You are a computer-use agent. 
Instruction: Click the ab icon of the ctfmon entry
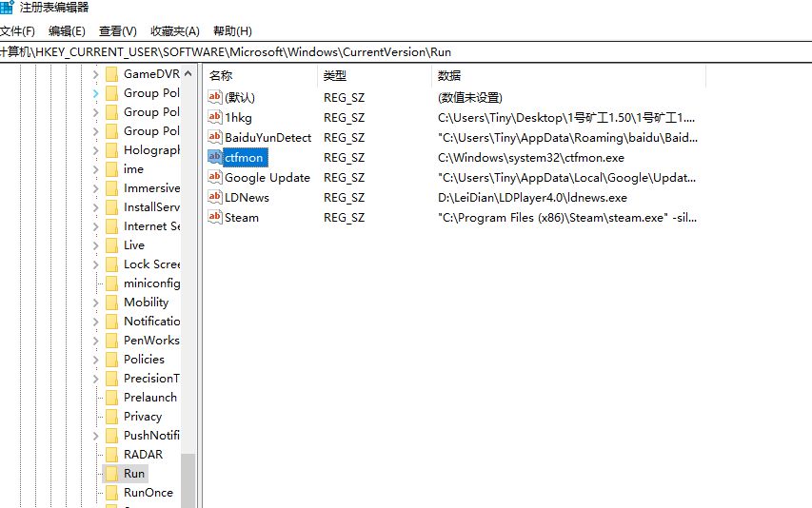(215, 157)
